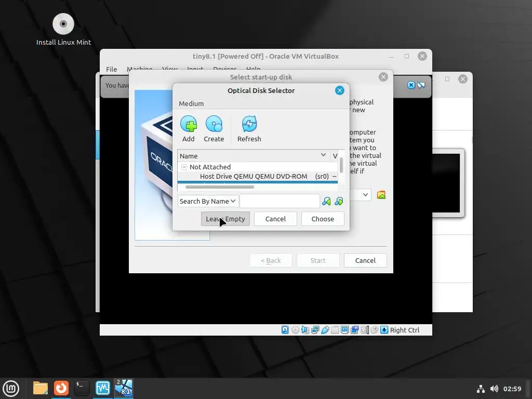
Task: Click the Right Ctrl host key label
Action: 404,330
